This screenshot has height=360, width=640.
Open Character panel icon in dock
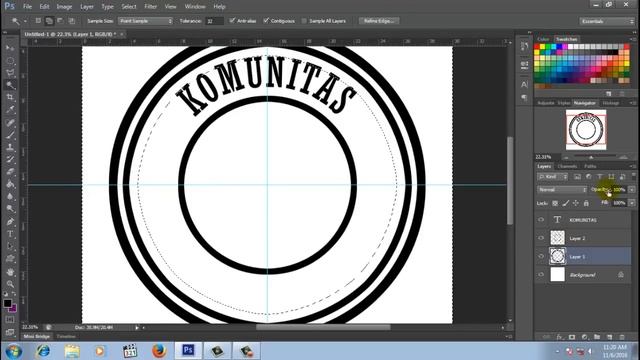[x=524, y=84]
